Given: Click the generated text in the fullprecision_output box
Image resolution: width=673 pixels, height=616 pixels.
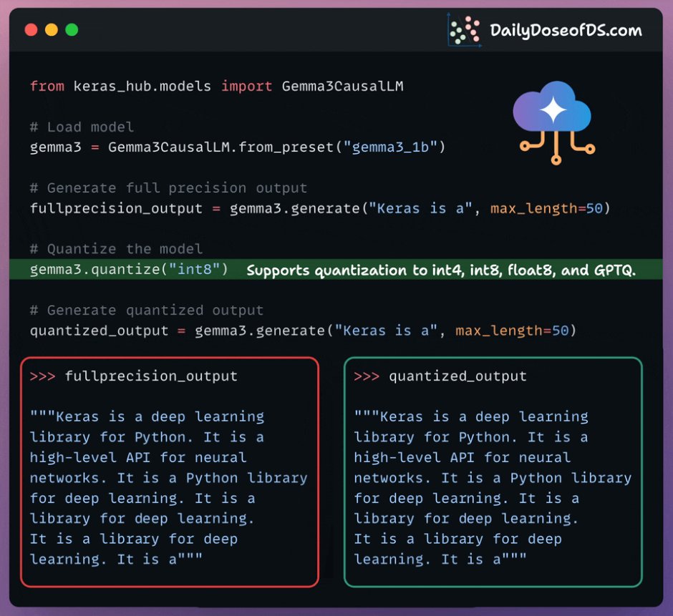Looking at the screenshot, I should (169, 488).
